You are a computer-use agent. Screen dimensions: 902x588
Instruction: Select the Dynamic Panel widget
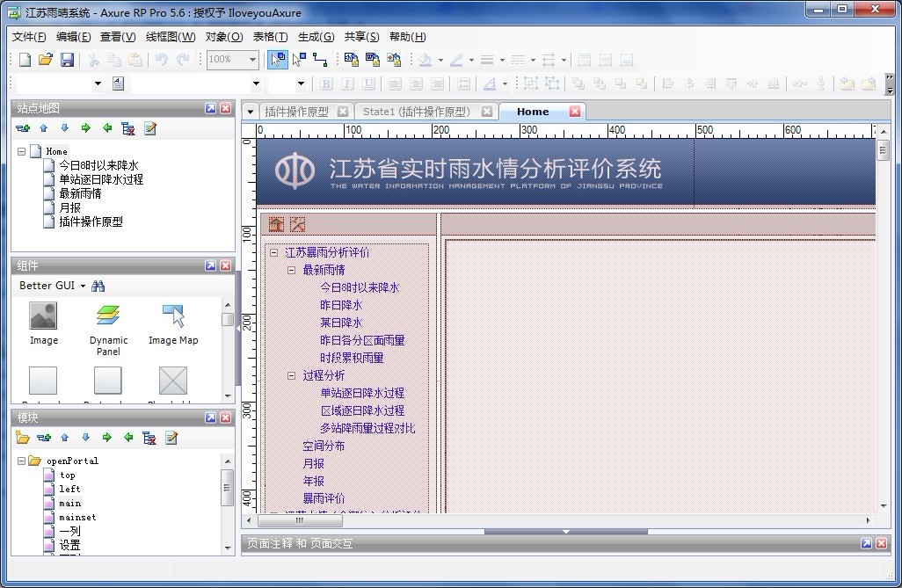point(108,329)
